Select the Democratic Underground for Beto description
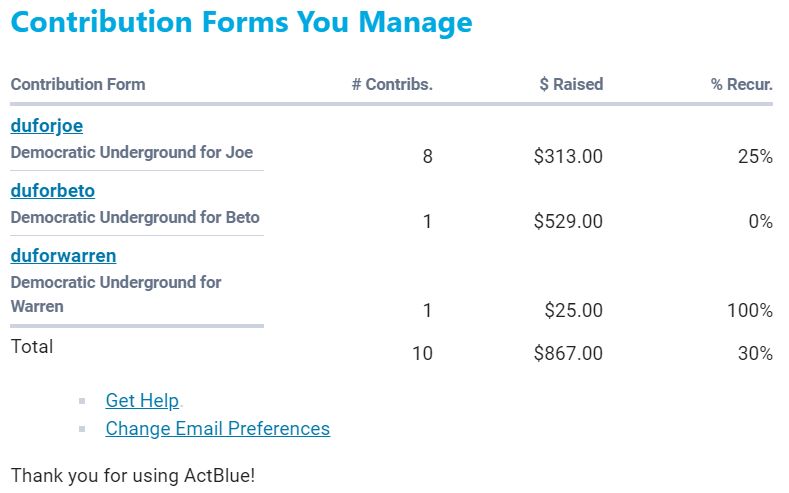The height and width of the screenshot is (493, 789). (x=134, y=217)
